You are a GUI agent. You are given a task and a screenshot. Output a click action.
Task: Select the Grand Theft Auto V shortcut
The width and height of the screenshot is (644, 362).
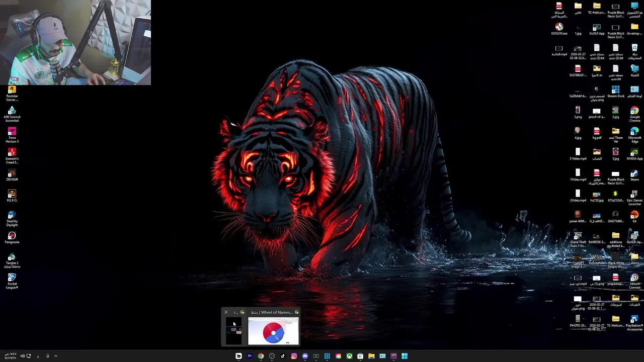click(578, 240)
